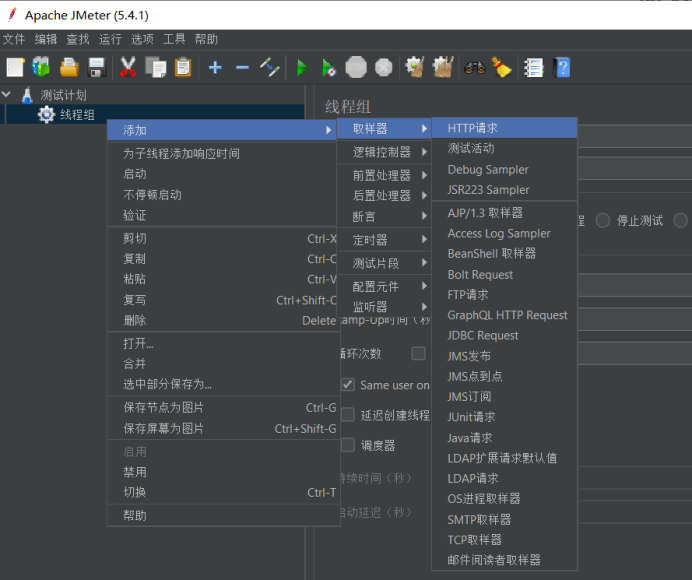Choose 选中部分保存为... menu entry
The height and width of the screenshot is (580, 692).
point(222,384)
